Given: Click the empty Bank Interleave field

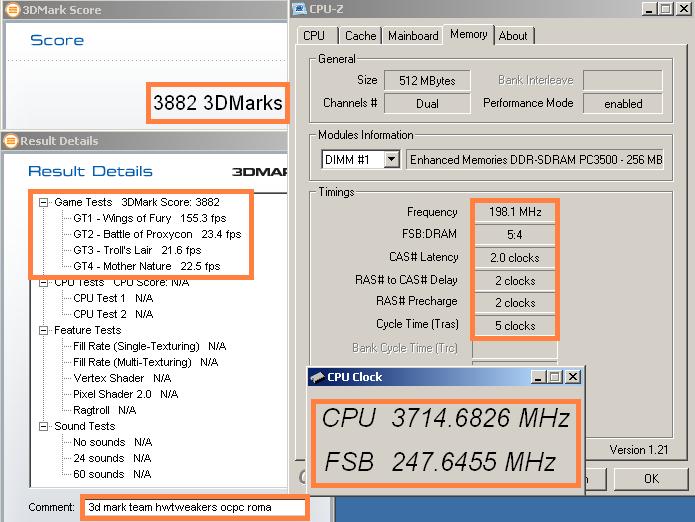Looking at the screenshot, I should coord(623,80).
